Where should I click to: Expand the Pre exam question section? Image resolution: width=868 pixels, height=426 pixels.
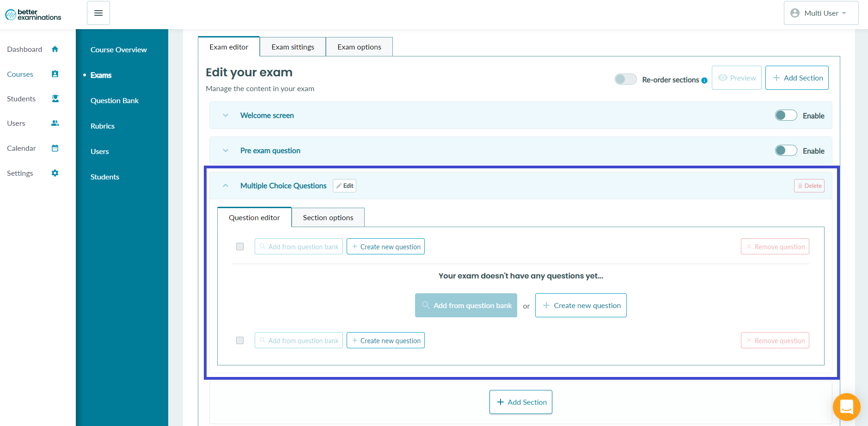coord(226,150)
